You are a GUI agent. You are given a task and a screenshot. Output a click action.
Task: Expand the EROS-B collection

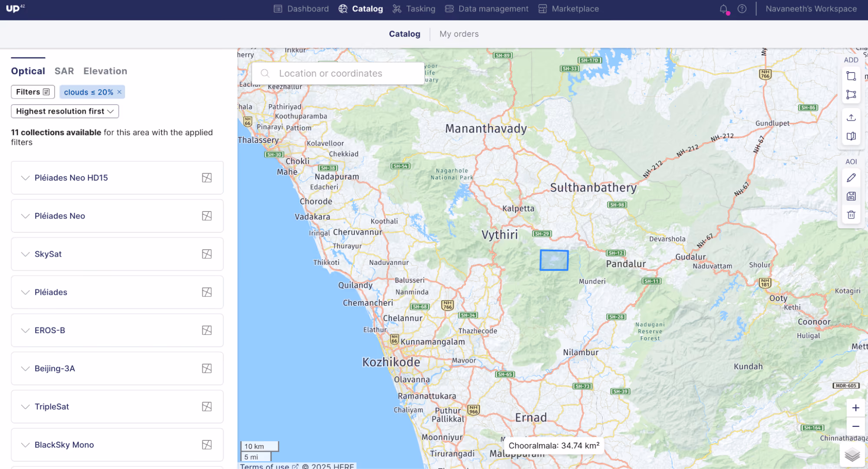tap(26, 330)
